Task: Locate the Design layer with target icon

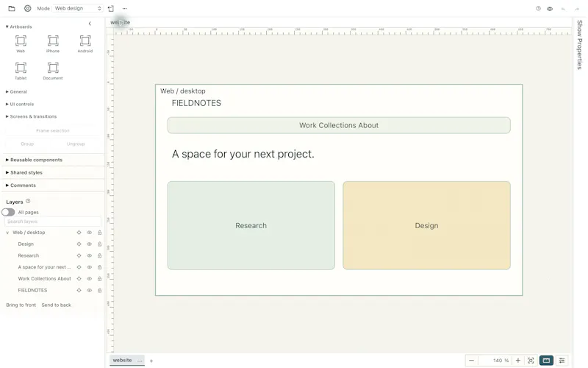Action: tap(79, 244)
